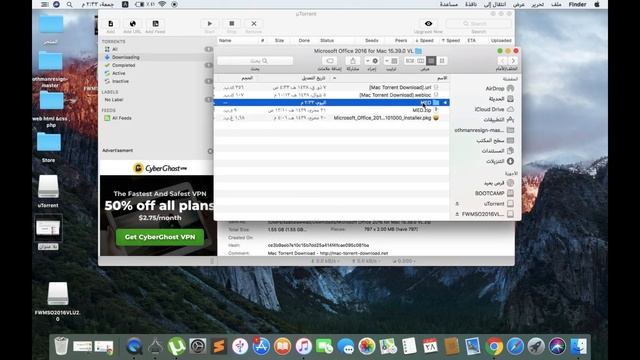640x360 pixels.
Task: Sort uTorrent list by Name column
Action: coord(225,40)
